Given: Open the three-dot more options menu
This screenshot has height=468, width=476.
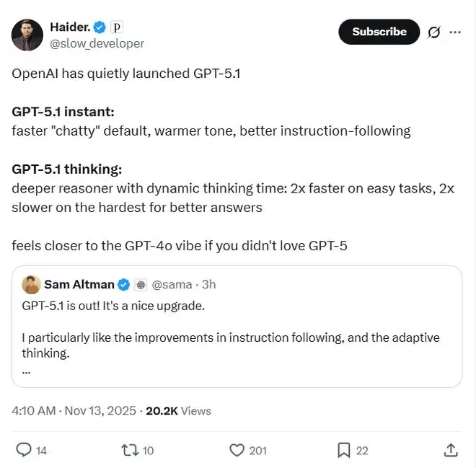Looking at the screenshot, I should [455, 32].
